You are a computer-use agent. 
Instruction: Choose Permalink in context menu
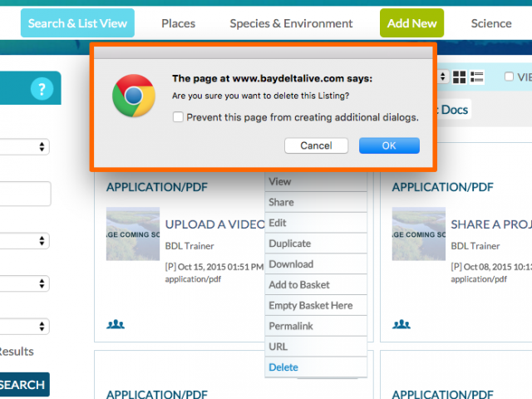point(316,326)
